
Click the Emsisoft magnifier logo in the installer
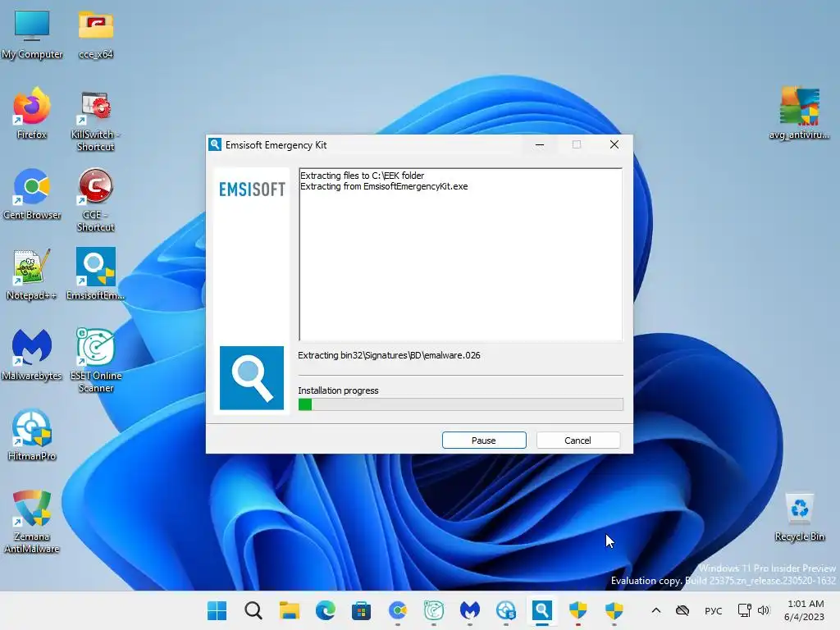(252, 378)
